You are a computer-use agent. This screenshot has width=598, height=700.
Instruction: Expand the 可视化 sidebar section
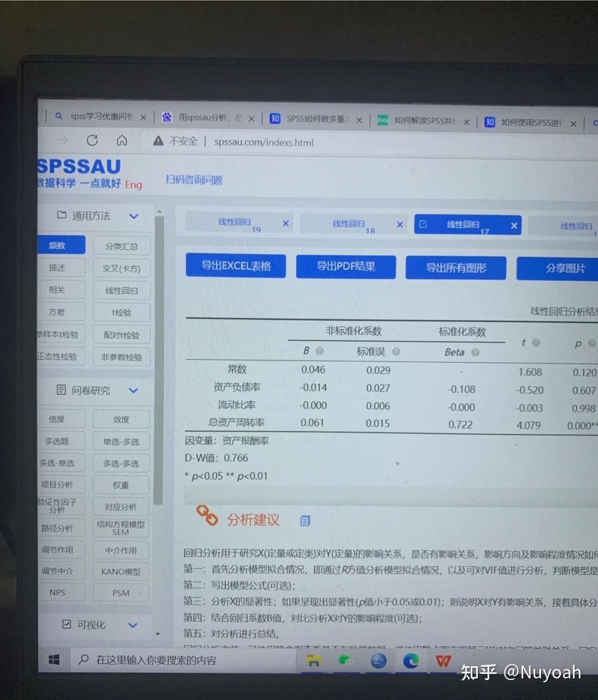(132, 625)
